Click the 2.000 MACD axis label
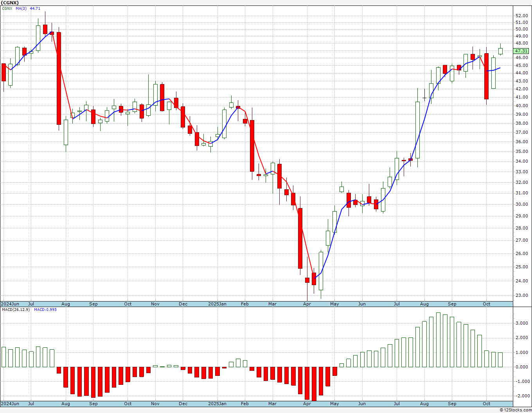 pos(523,338)
